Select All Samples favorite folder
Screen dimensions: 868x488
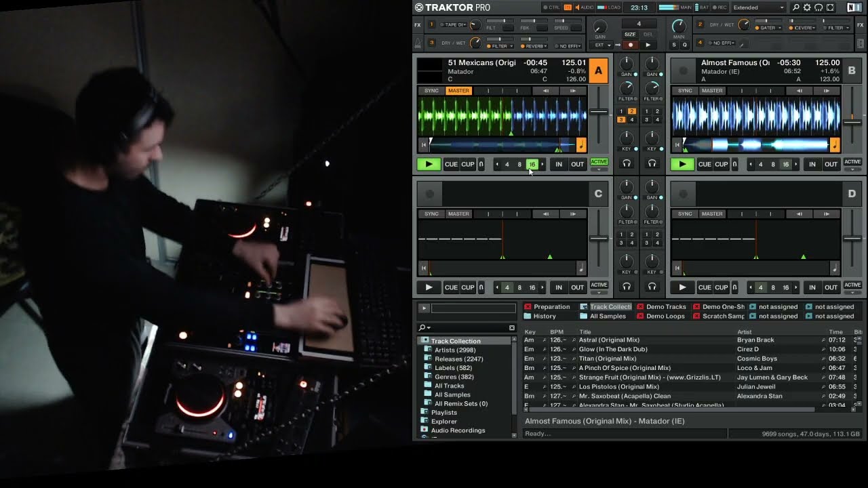click(608, 317)
